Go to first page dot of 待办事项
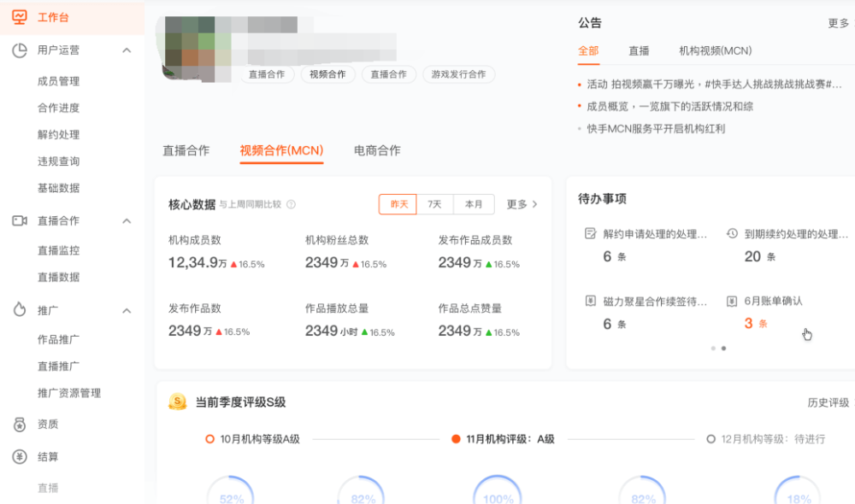This screenshot has height=504, width=855. click(713, 349)
